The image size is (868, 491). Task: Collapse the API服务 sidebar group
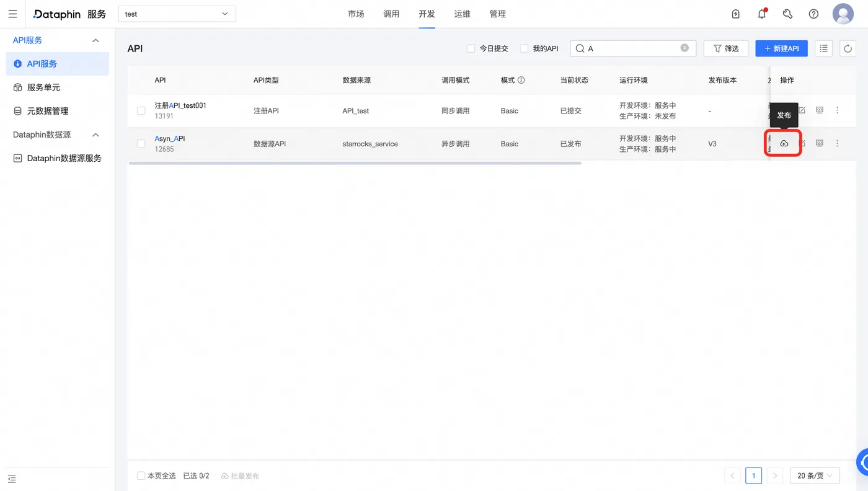pos(95,40)
